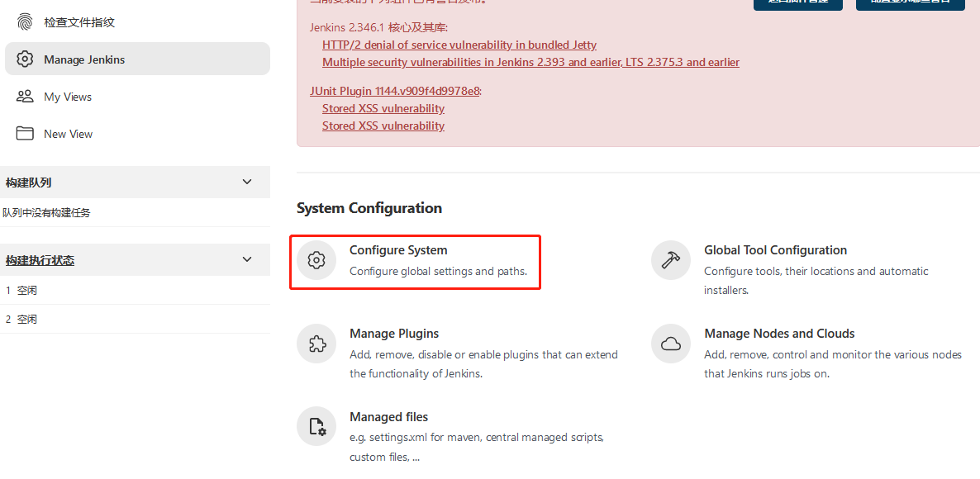980x479 pixels.
Task: Click the Jenkins 2.346.1 核心及其库 text
Action: click(378, 27)
